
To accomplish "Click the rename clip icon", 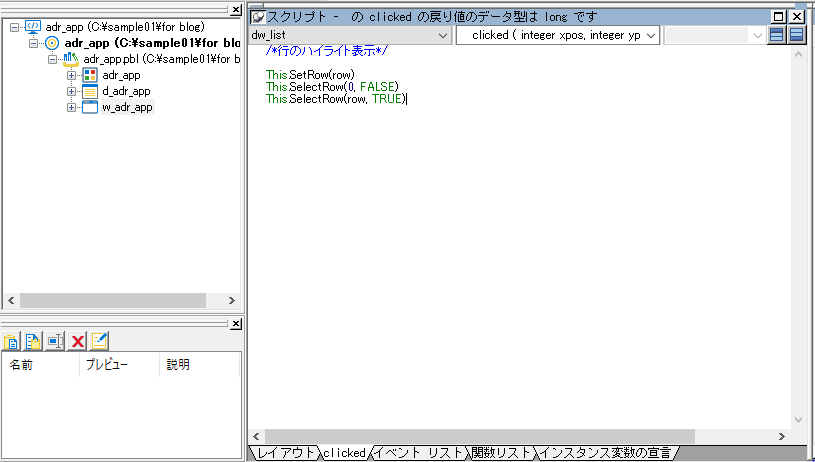I will pyautogui.click(x=55, y=341).
